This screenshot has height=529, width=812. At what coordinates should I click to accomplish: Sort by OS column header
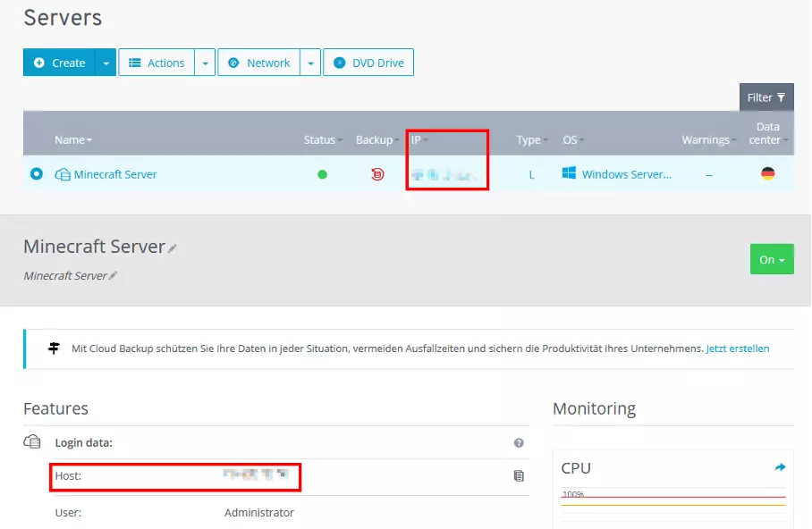tap(573, 139)
